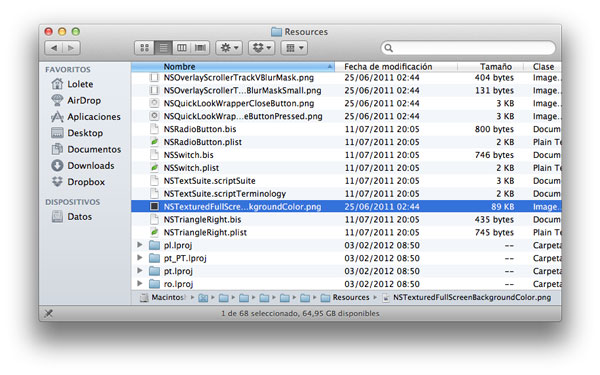The width and height of the screenshot is (600, 375).
Task: Open the gear action menu
Action: [x=229, y=48]
